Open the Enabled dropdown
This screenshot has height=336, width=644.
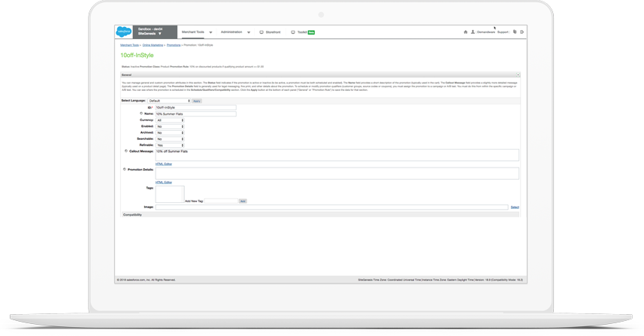[170, 126]
